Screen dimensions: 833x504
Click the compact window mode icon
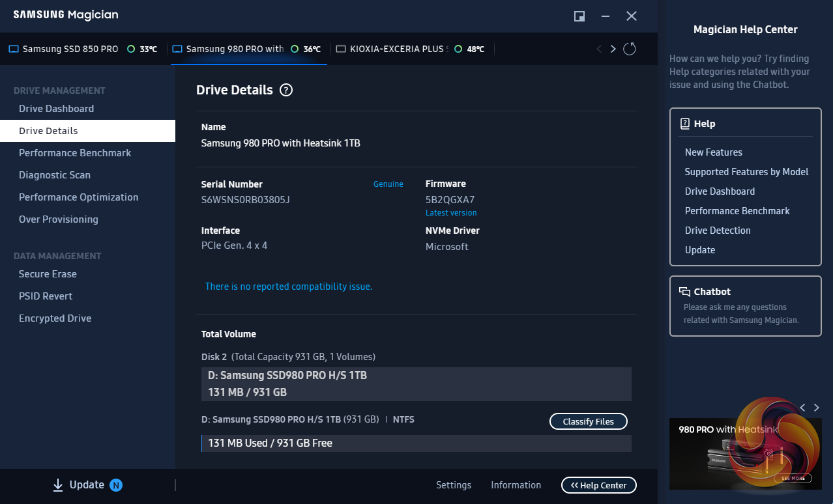(x=579, y=16)
